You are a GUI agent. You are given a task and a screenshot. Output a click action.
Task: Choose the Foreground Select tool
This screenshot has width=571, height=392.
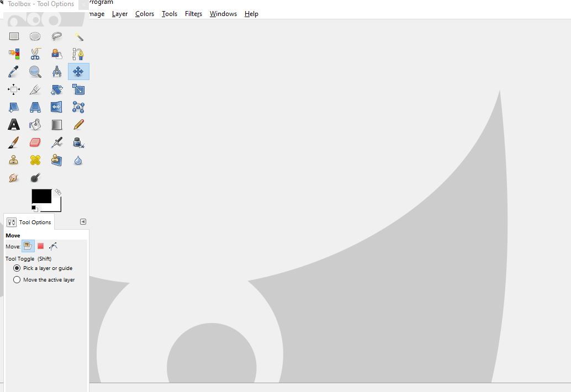pos(56,54)
